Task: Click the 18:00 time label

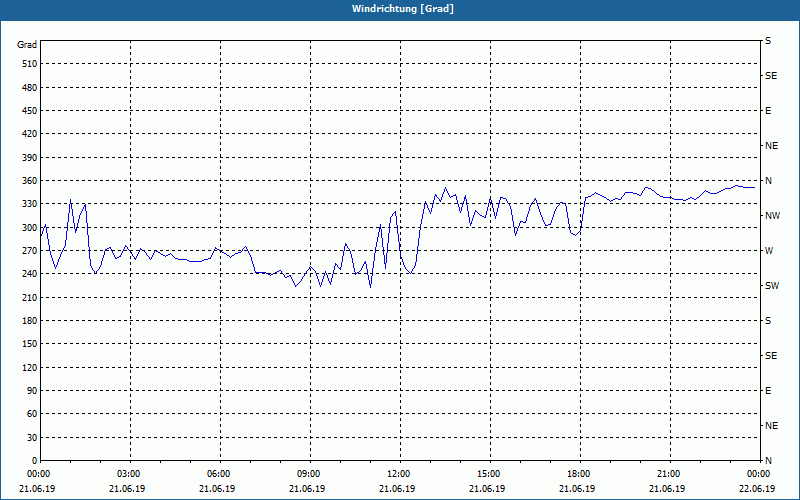Action: (x=579, y=474)
